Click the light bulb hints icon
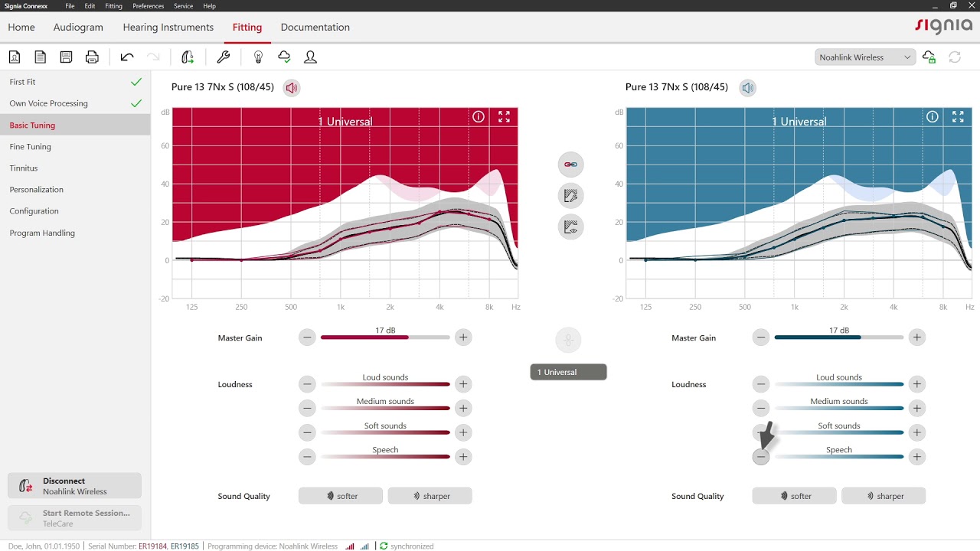The height and width of the screenshot is (551, 980). coord(258,57)
